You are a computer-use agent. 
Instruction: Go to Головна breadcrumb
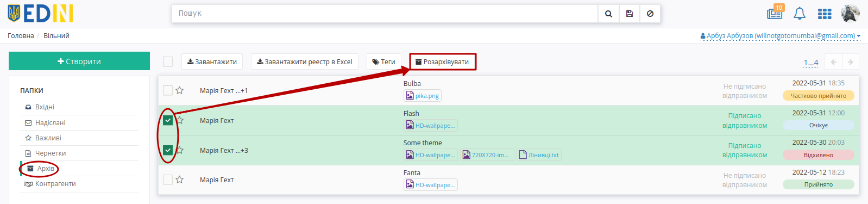pyautogui.click(x=21, y=36)
